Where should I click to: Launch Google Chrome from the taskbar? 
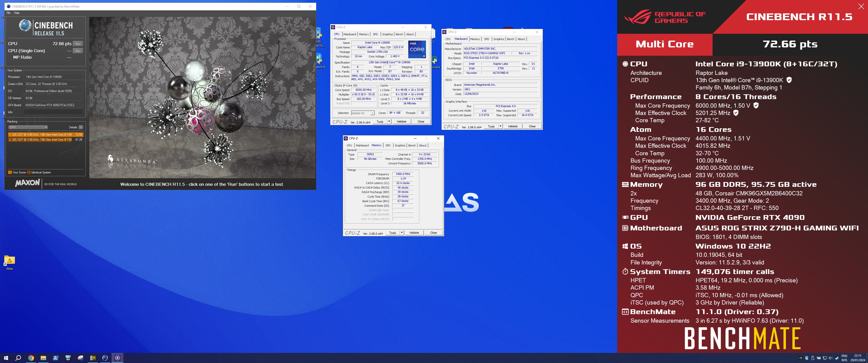(x=31, y=358)
